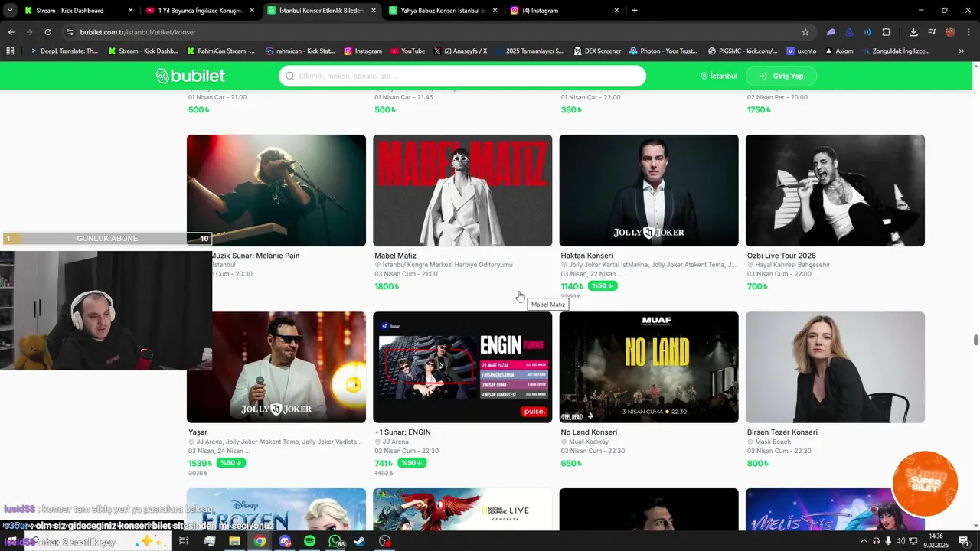Open the Mélanie Pain concert poster
Viewport: 980px width, 551px height.
pos(276,191)
